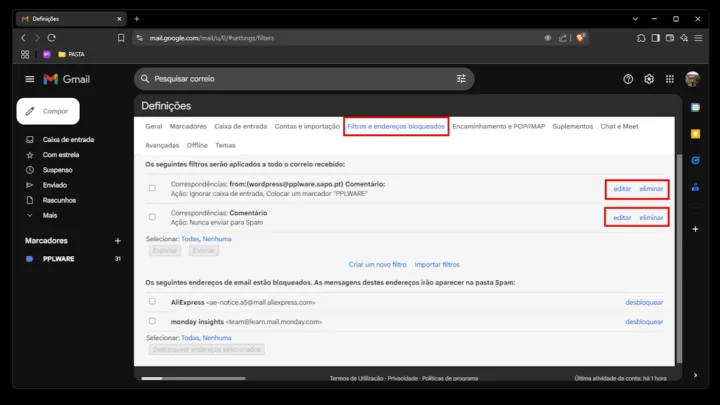
Task: Open the Marcadores settings tab
Action: click(188, 127)
